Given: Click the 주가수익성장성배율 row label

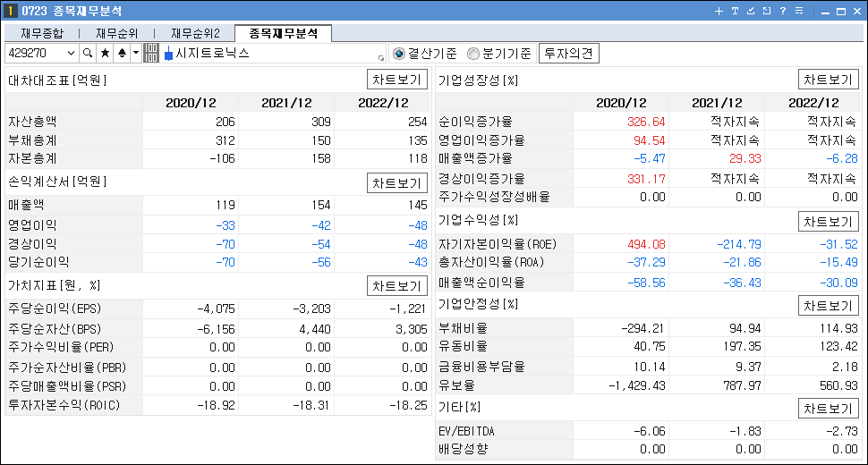Looking at the screenshot, I should (x=494, y=197).
